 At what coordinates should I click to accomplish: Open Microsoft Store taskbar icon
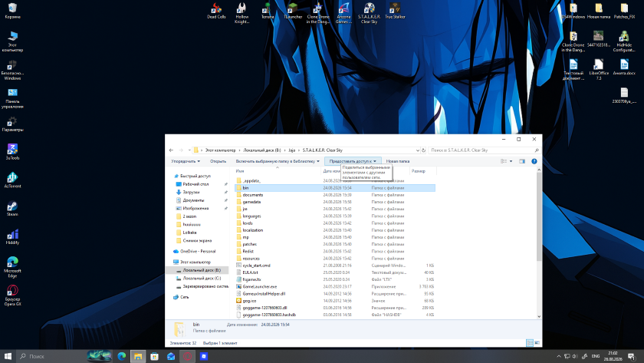click(154, 356)
